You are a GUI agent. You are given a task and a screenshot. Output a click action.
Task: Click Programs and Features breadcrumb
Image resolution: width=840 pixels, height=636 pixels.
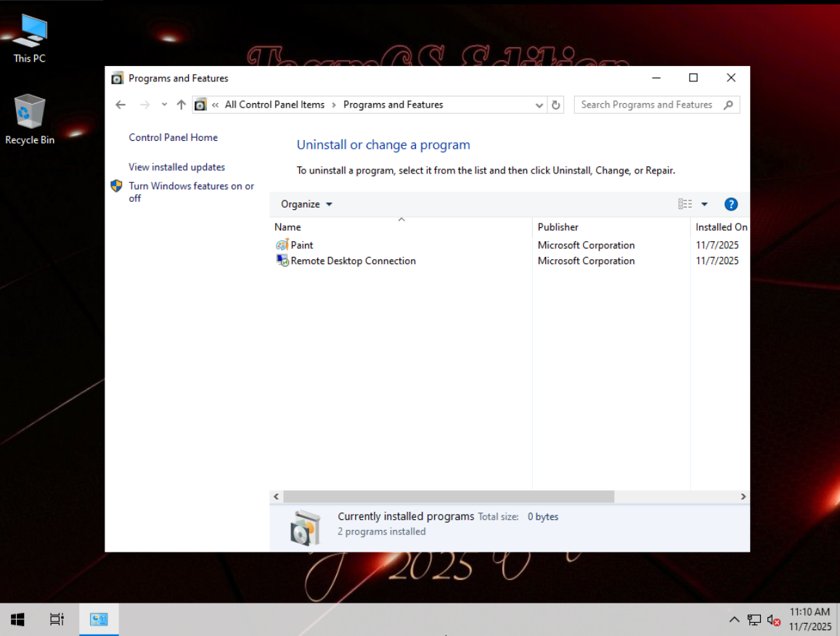(x=394, y=105)
